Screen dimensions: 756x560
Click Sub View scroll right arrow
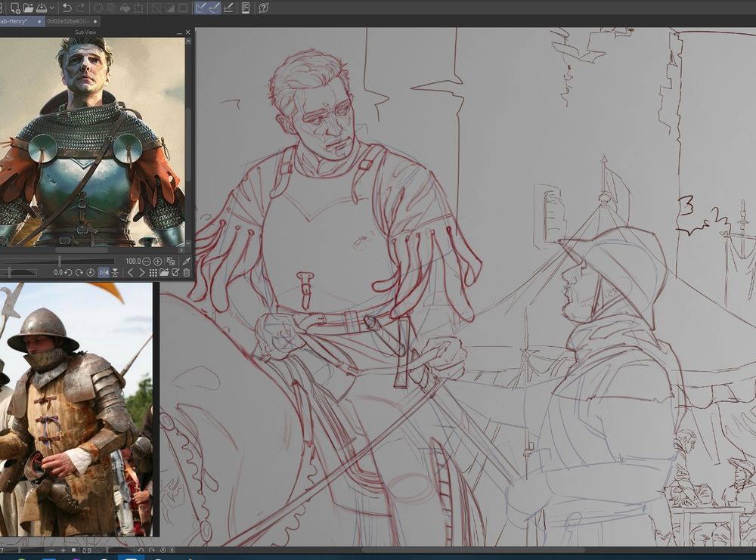(181, 250)
